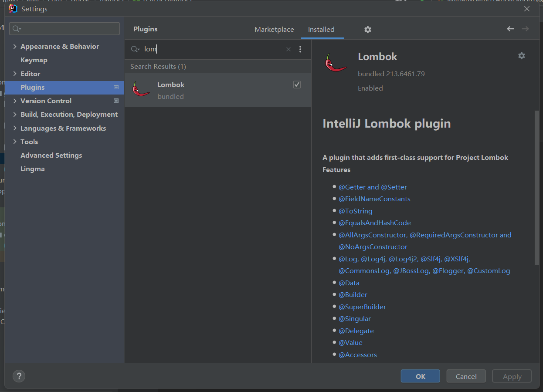Open the @Singular link
The width and height of the screenshot is (543, 392).
pyautogui.click(x=355, y=319)
